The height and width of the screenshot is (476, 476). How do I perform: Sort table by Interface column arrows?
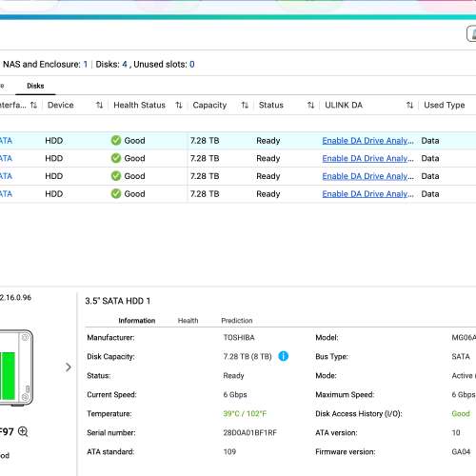pos(33,105)
